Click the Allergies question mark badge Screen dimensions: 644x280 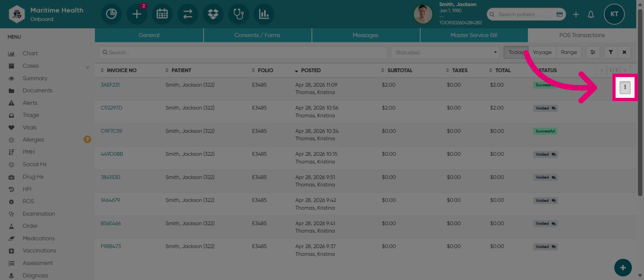coord(87,139)
